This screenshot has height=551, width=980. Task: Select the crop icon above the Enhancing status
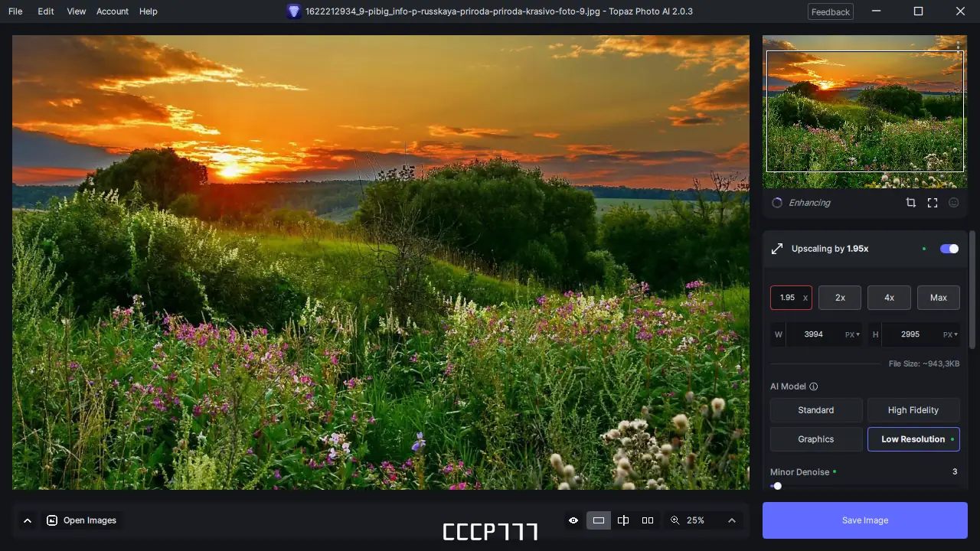pyautogui.click(x=910, y=202)
